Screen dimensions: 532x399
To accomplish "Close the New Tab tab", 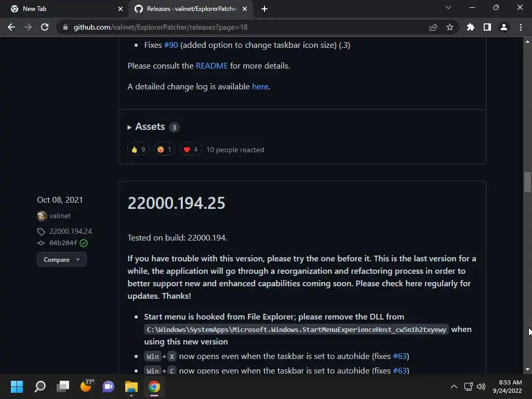I will 121,9.
